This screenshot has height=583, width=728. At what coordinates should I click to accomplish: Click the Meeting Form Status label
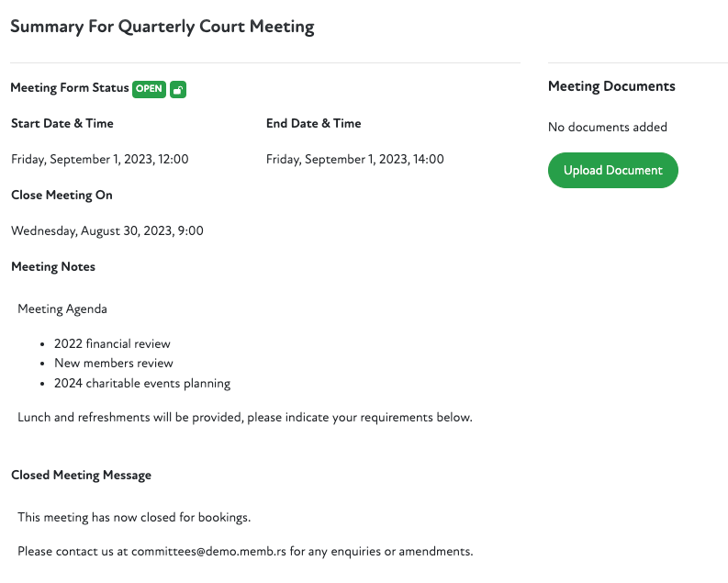[x=70, y=88]
